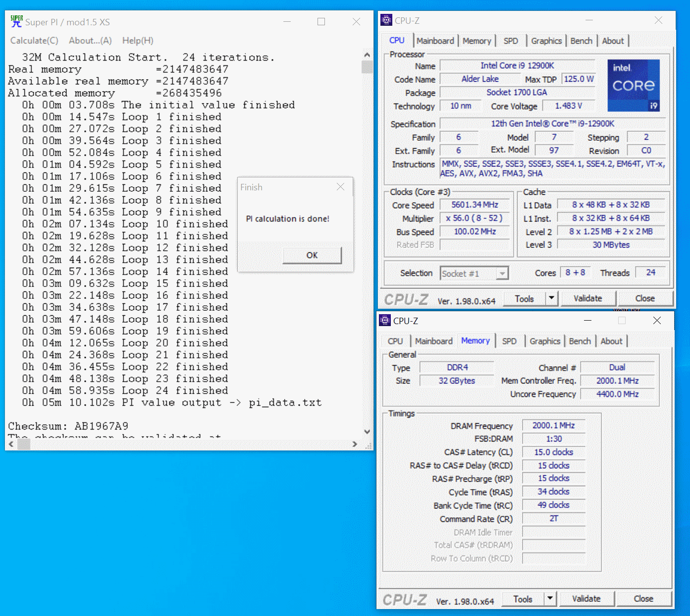The width and height of the screenshot is (690, 616).
Task: Click scroll-up arrow of Super PI vertical scrollbar
Action: click(x=367, y=55)
